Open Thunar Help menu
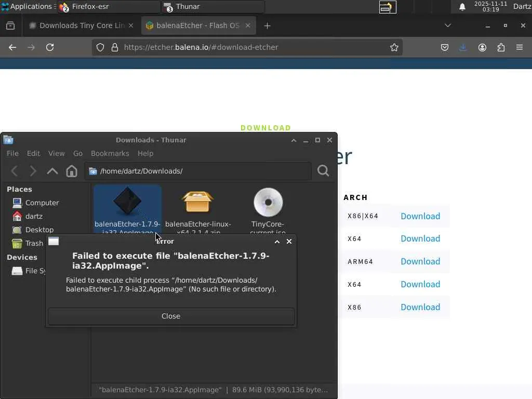 click(145, 153)
